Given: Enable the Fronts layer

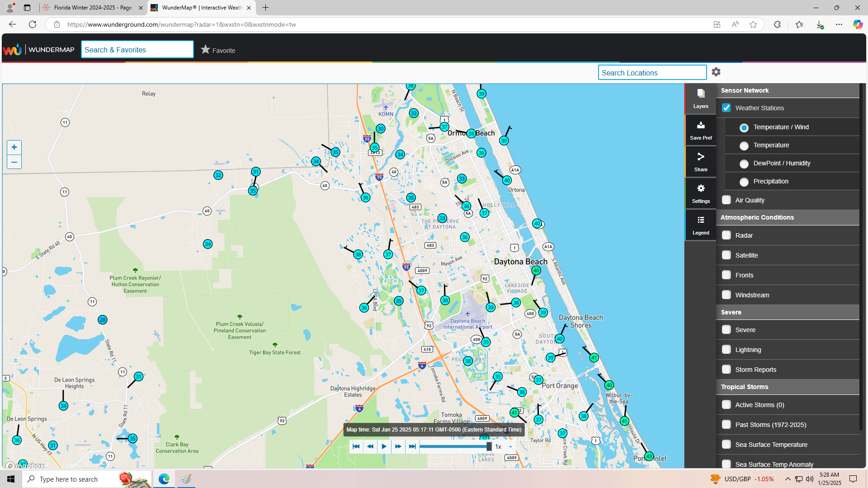Looking at the screenshot, I should click(x=726, y=275).
